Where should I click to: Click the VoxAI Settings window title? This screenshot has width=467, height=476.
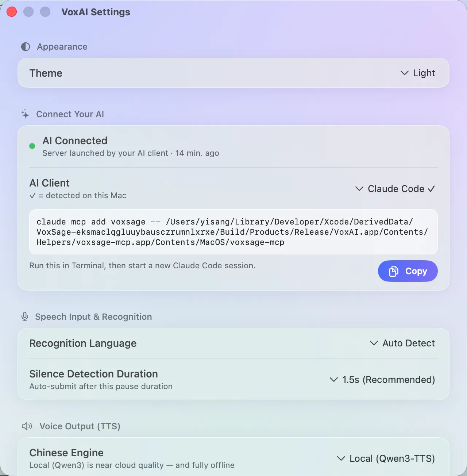96,12
